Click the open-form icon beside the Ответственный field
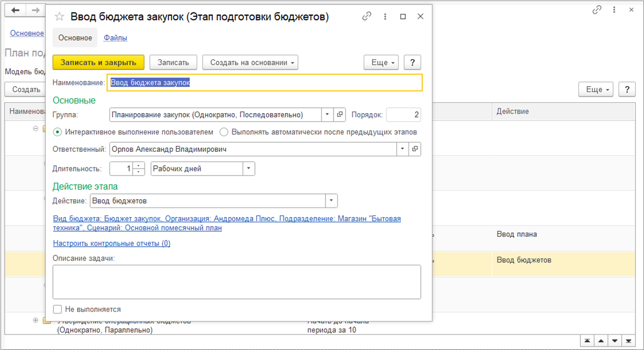This screenshot has height=350, width=644. click(x=415, y=149)
